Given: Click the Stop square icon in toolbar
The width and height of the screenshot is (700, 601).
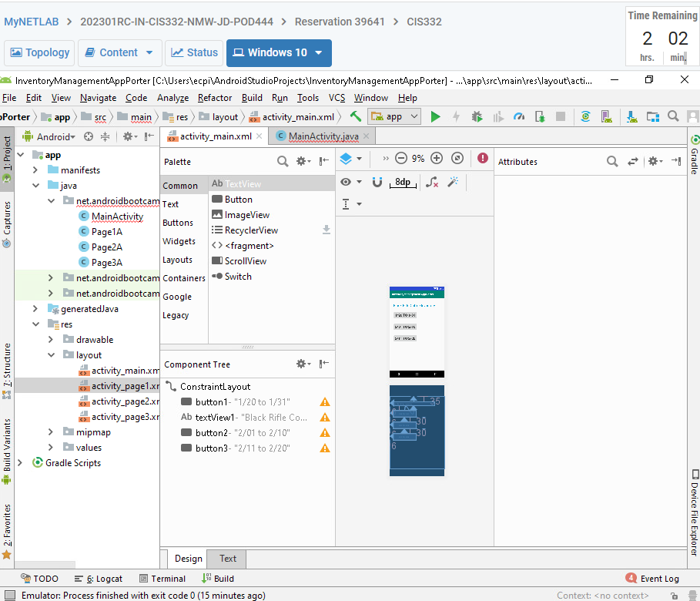Looking at the screenshot, I should click(x=561, y=116).
